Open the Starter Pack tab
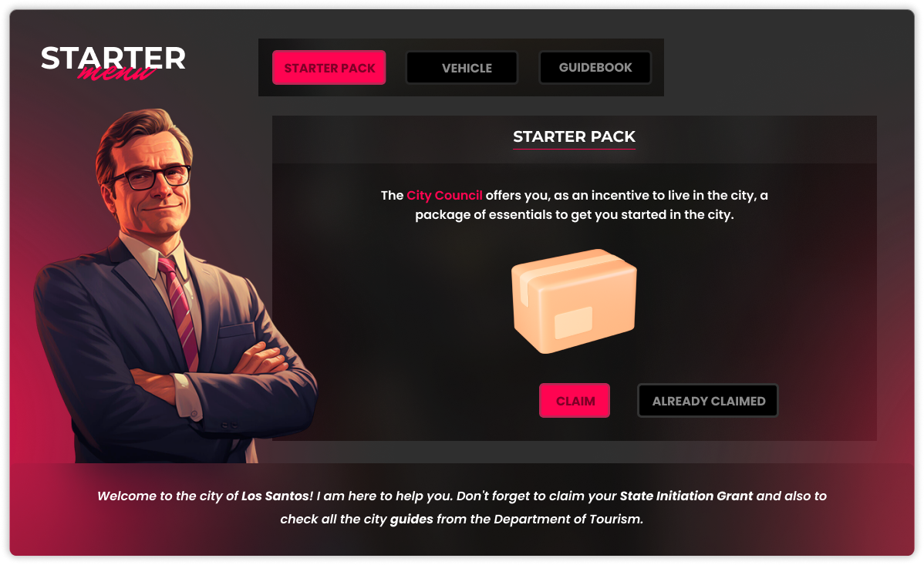The width and height of the screenshot is (924, 565). click(x=329, y=68)
